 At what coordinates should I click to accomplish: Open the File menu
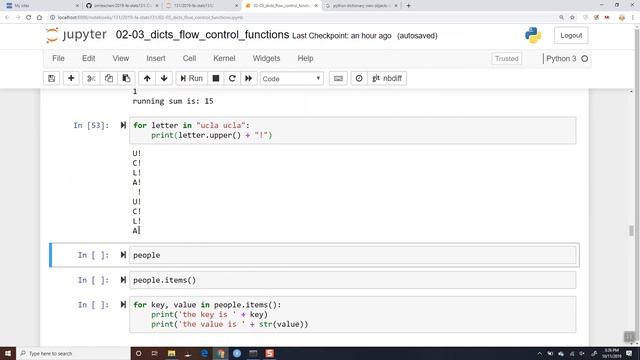click(x=58, y=58)
